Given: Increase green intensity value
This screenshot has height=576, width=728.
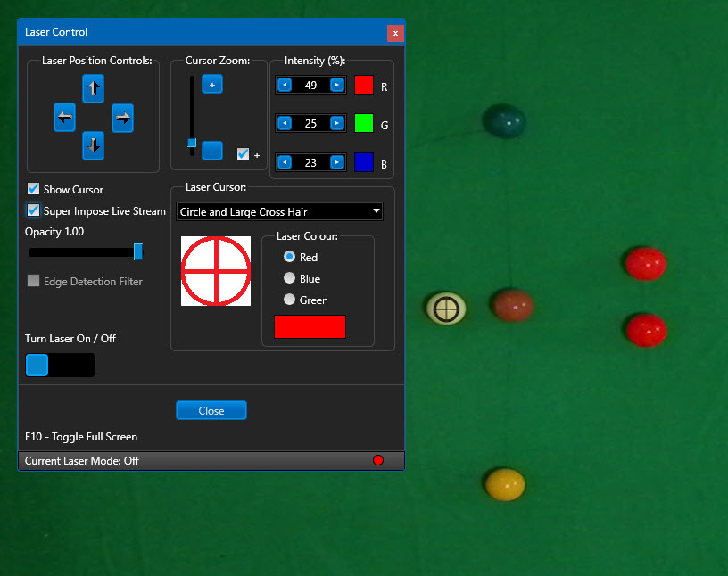Looking at the screenshot, I should tap(337, 123).
